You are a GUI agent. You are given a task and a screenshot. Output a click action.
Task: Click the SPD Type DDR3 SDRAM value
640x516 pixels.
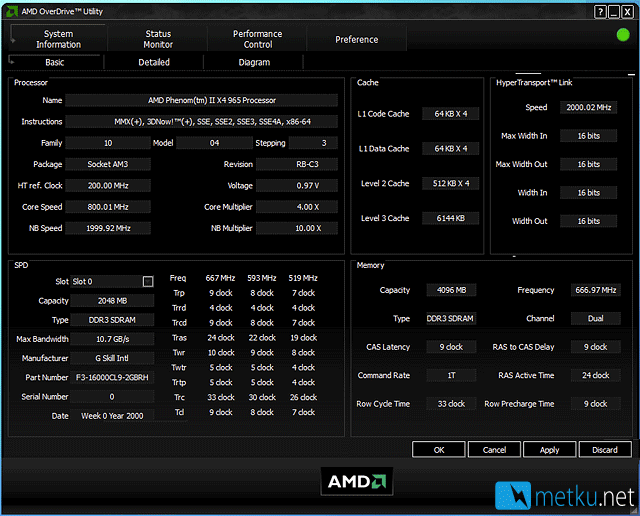[112, 320]
